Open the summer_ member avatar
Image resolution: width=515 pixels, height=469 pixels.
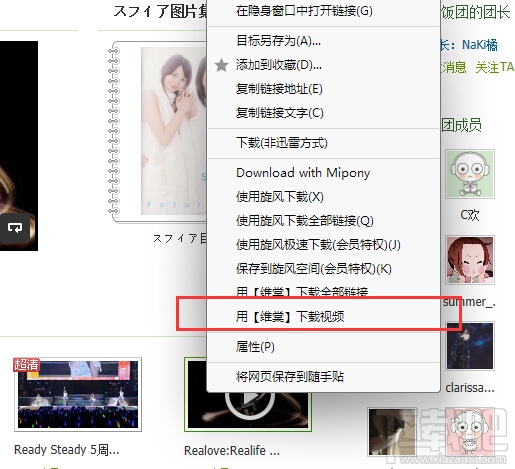pyautogui.click(x=470, y=260)
